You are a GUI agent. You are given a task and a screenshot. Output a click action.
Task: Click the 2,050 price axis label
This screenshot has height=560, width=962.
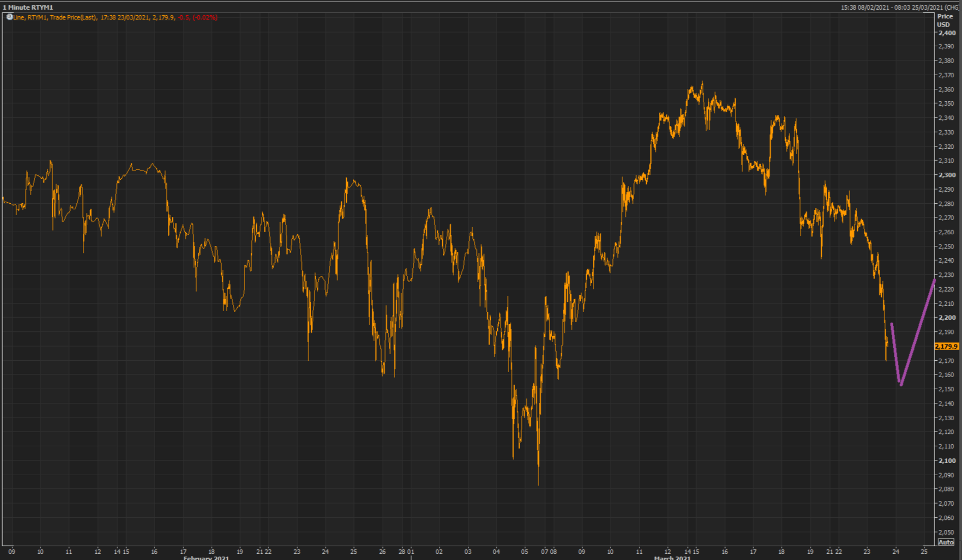(x=947, y=532)
